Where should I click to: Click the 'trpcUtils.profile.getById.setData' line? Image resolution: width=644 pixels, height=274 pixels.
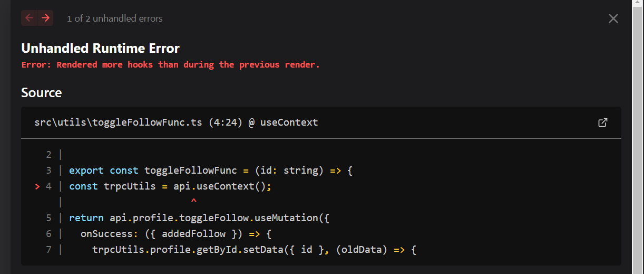click(x=254, y=249)
